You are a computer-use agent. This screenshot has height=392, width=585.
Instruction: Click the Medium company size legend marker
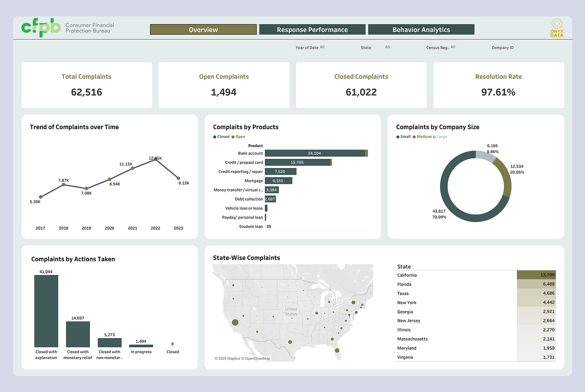coord(414,137)
